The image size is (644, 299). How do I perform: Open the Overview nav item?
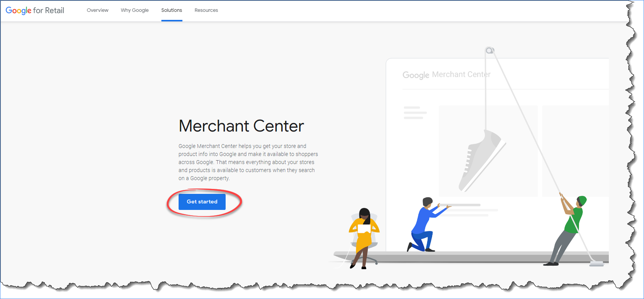click(x=98, y=10)
